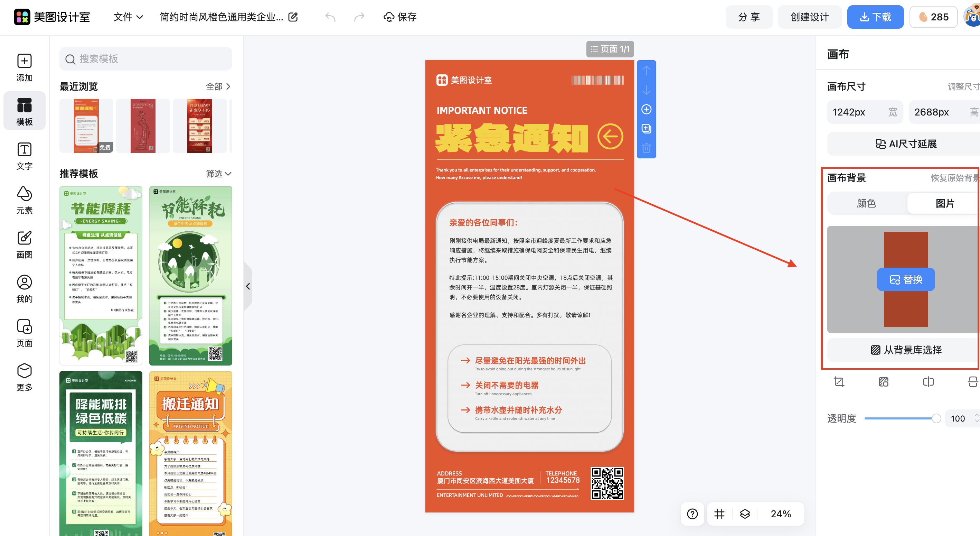Click the undo arrow icon
980x536 pixels.
(330, 17)
